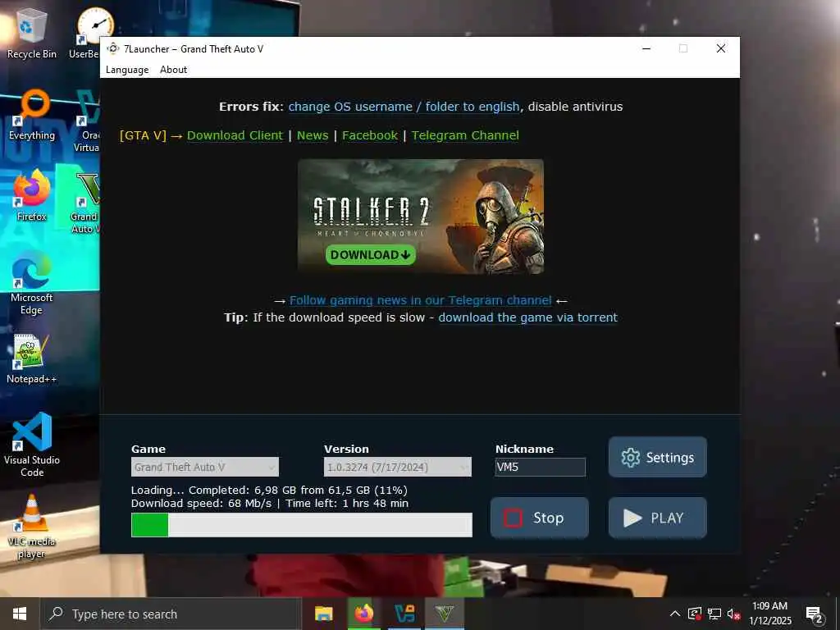Screen dimensions: 840x630
Task: Open the network tray icon
Action: point(714,614)
